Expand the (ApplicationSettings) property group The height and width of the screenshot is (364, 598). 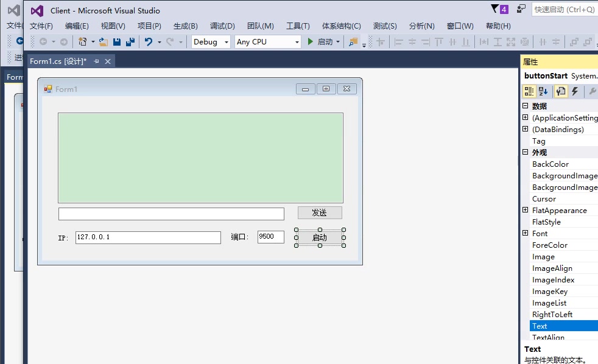tap(525, 117)
